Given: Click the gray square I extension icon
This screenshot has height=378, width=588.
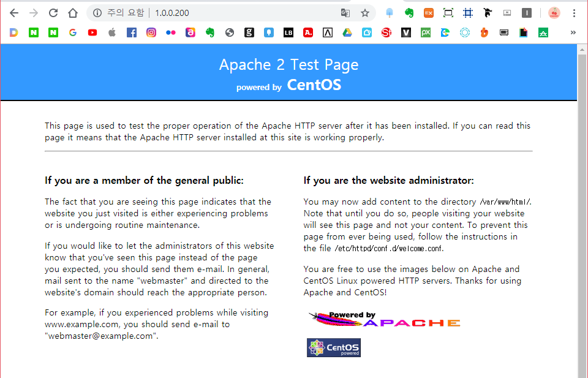Looking at the screenshot, I should click(x=527, y=13).
